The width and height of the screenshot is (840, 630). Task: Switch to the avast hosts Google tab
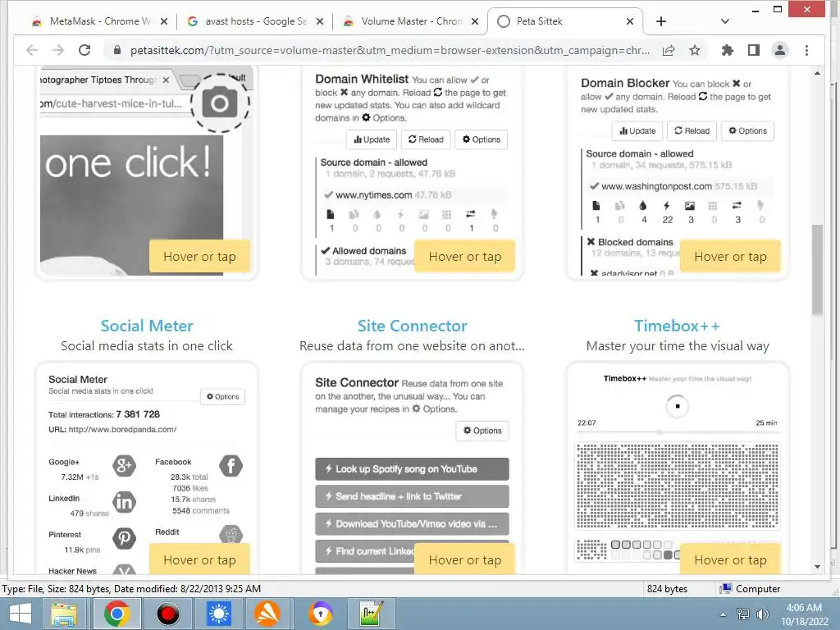pyautogui.click(x=255, y=21)
